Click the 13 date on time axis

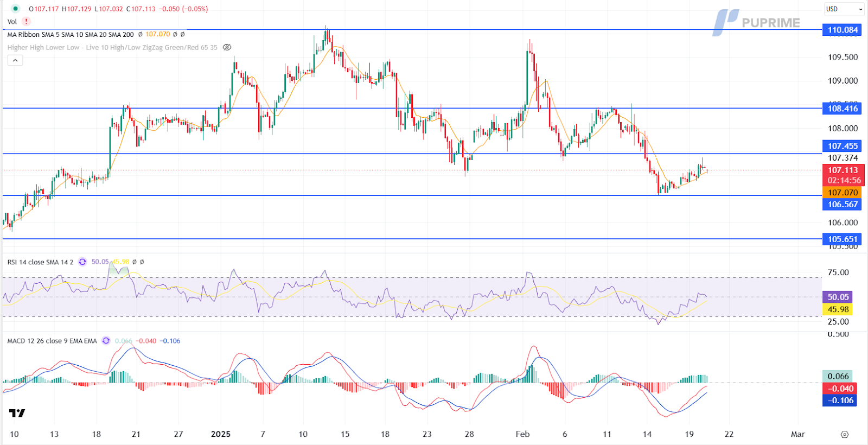[x=54, y=434]
